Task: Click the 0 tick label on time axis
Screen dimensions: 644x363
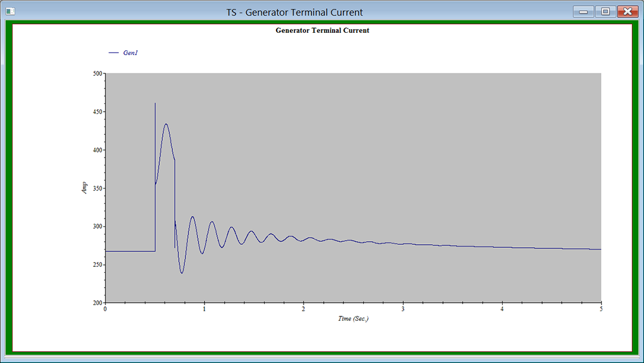Action: 106,309
